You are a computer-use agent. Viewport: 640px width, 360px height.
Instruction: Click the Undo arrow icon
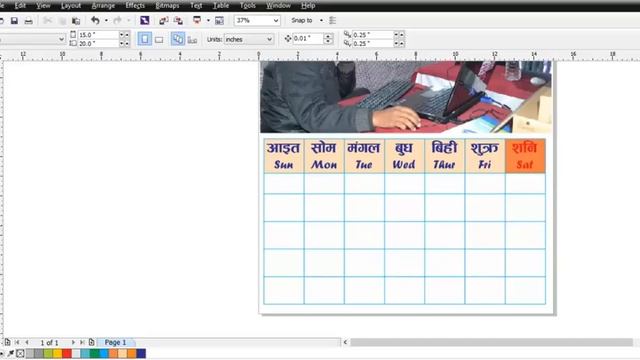point(95,20)
